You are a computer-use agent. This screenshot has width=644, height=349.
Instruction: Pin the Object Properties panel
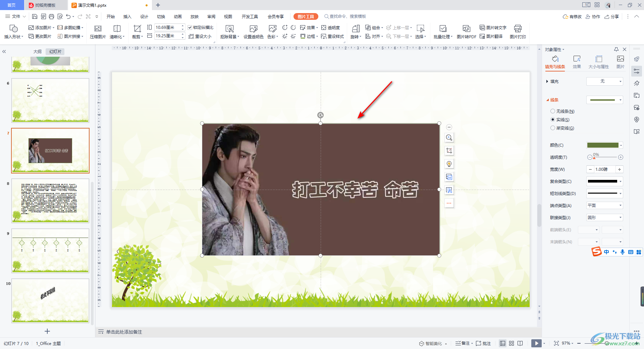click(x=616, y=49)
